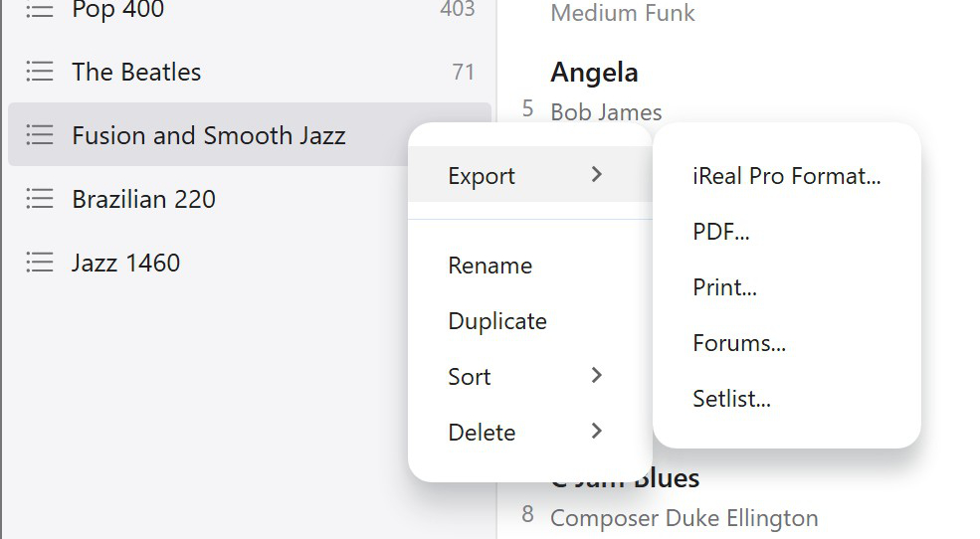Select the Jazz 1460 playlist

pyautogui.click(x=125, y=263)
